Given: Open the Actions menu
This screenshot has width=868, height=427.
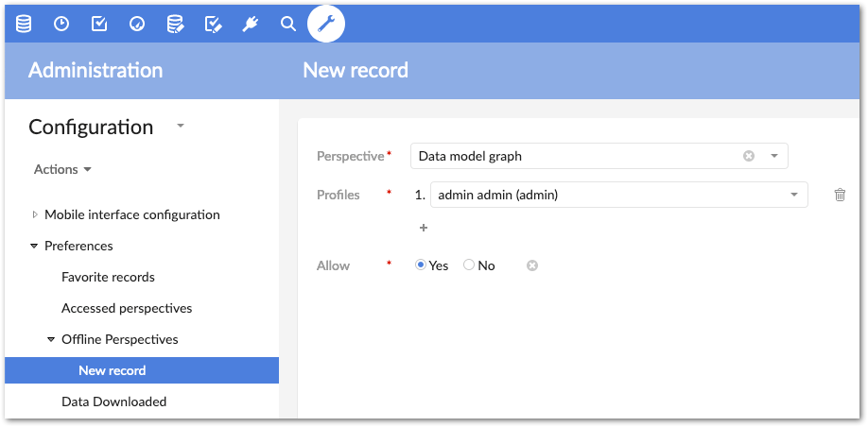Looking at the screenshot, I should (x=62, y=169).
